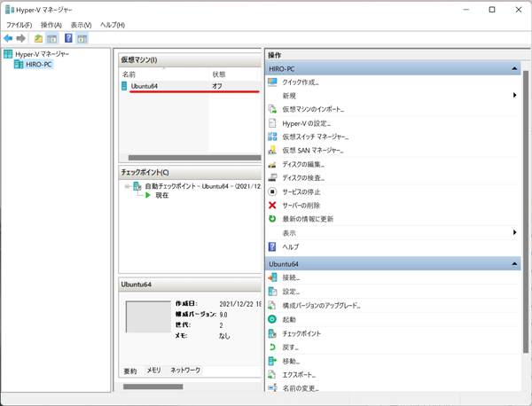Select the Hyper-V マネージャー root node

coord(42,54)
